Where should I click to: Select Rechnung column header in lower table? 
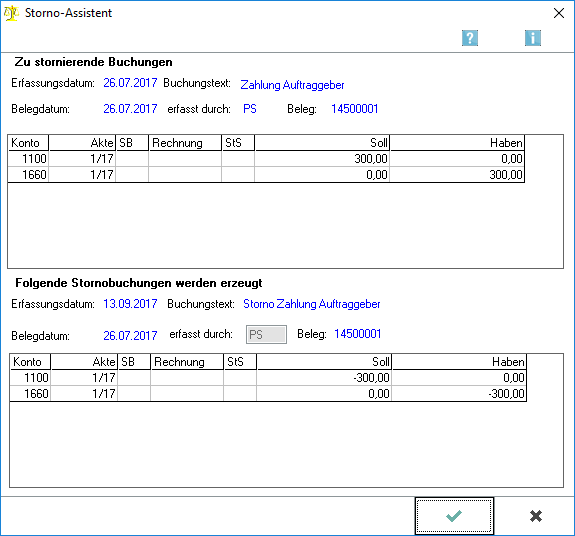187,362
